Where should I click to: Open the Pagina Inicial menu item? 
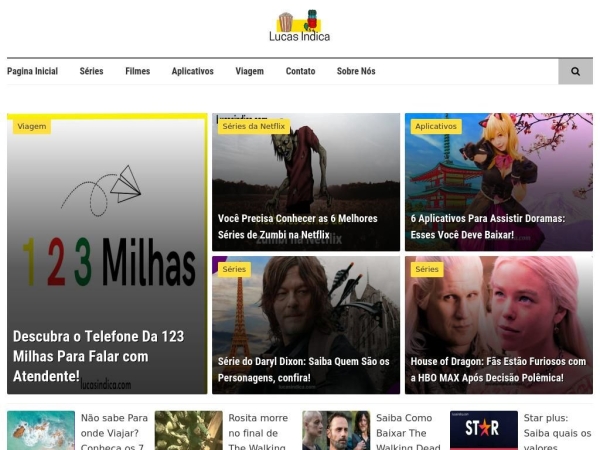tap(33, 71)
